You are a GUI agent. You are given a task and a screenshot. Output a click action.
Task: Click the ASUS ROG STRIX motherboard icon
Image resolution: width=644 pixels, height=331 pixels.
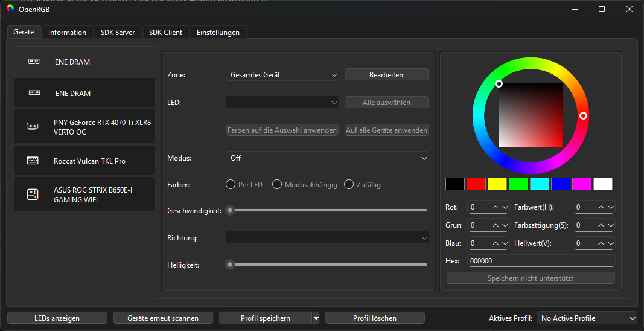tap(33, 194)
